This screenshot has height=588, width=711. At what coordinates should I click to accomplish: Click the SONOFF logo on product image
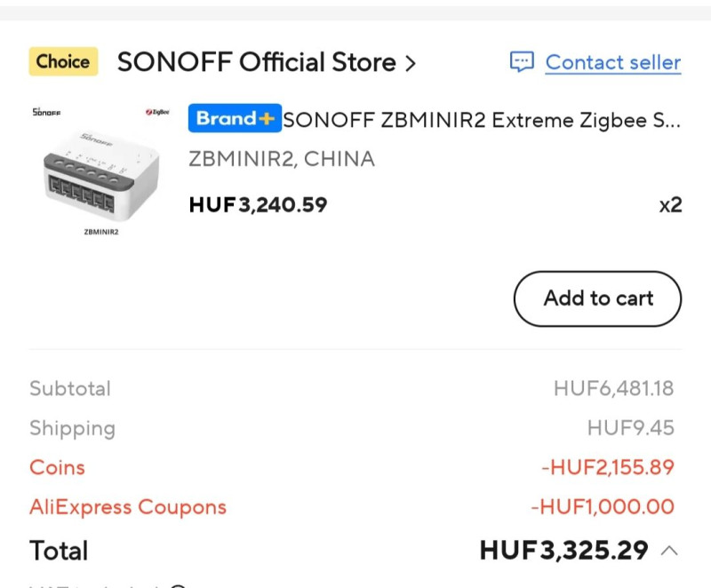tap(46, 113)
